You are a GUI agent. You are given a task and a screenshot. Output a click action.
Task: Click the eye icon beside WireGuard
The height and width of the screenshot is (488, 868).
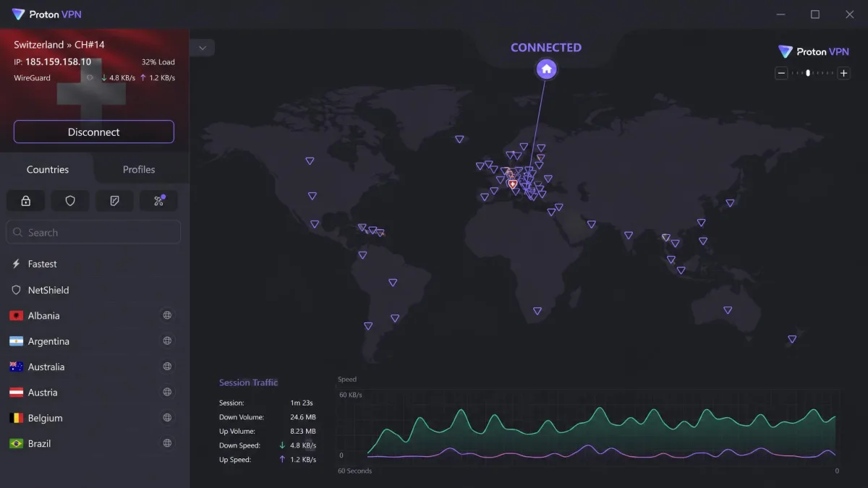click(x=90, y=77)
